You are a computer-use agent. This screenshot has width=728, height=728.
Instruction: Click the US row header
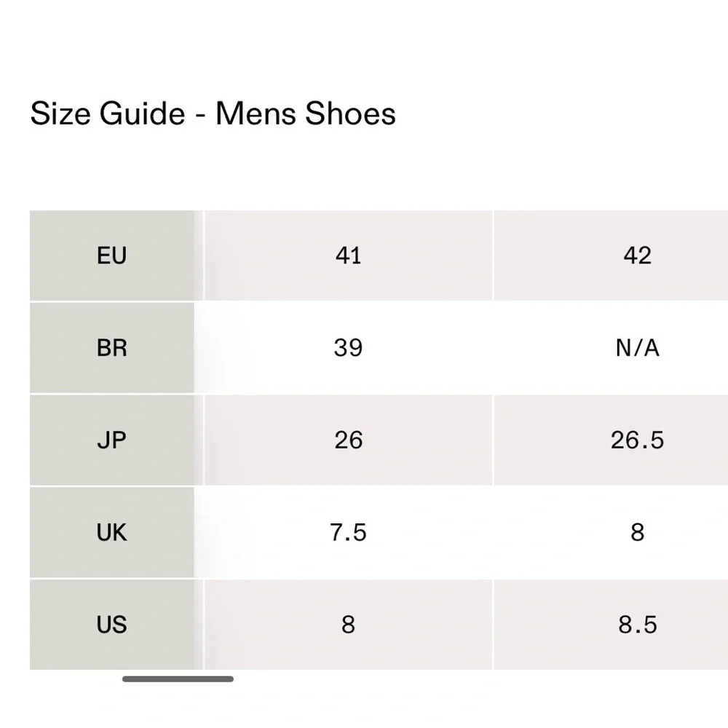111,625
